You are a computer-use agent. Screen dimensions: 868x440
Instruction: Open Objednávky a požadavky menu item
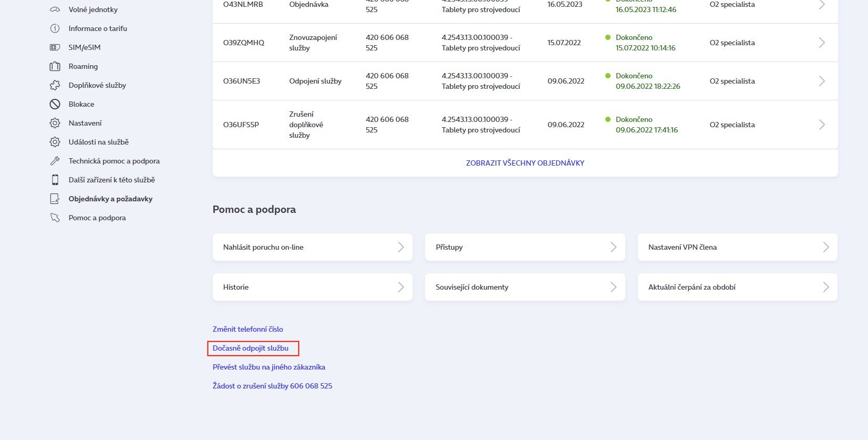(110, 199)
